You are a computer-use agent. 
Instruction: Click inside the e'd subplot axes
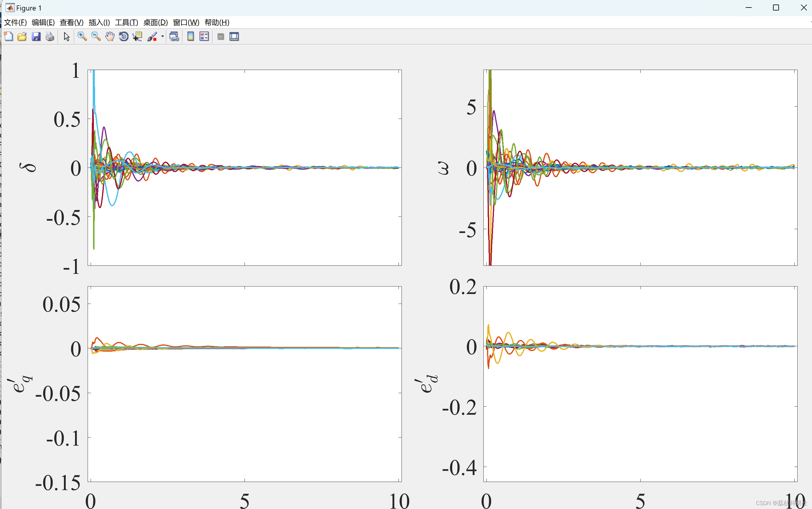click(x=640, y=384)
